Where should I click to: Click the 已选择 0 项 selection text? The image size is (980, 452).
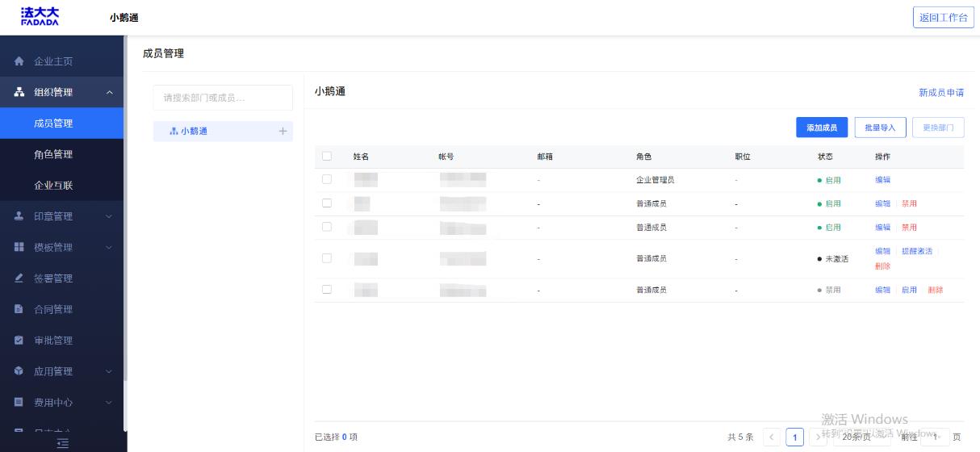(336, 437)
